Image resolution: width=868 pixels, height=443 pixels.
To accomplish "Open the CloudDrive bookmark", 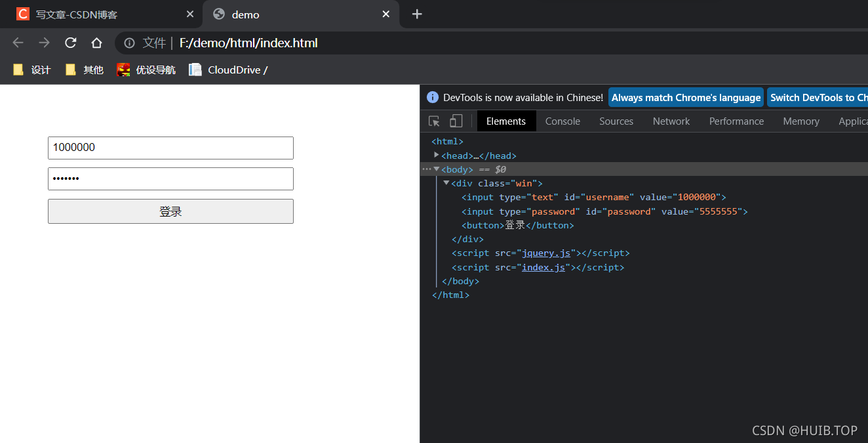I will (228, 70).
